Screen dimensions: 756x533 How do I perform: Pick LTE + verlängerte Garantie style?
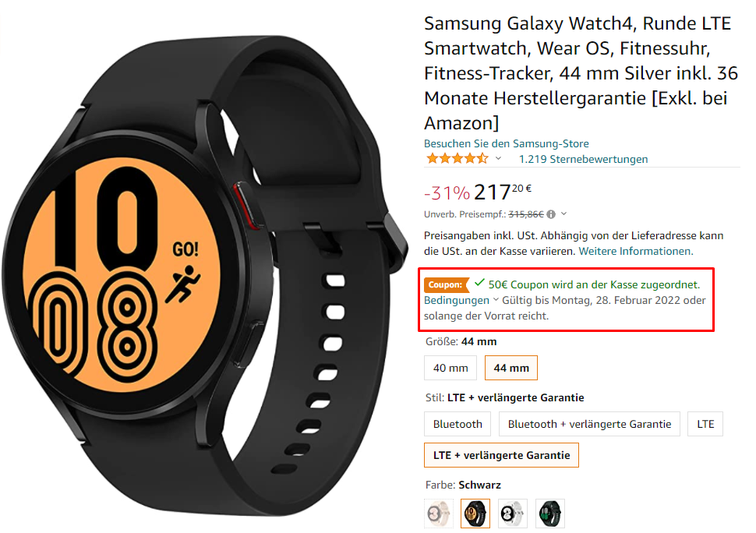pyautogui.click(x=501, y=455)
